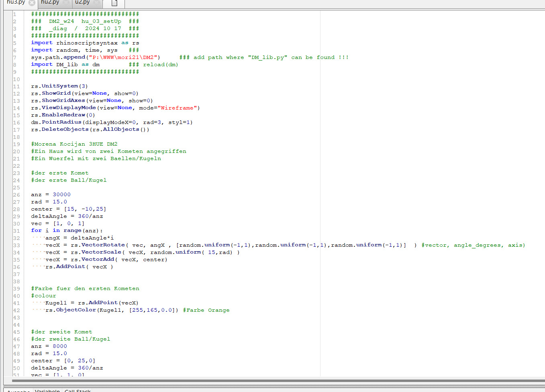Screen dimensions: 545x392
Task: Switch to the hu2.py tab
Action: [x=49, y=2]
